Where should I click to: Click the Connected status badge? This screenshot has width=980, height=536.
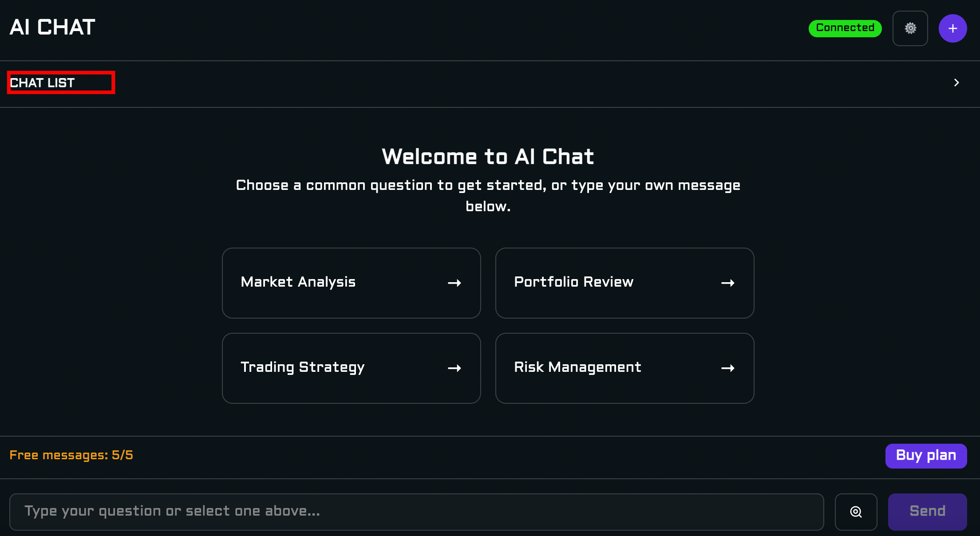845,28
